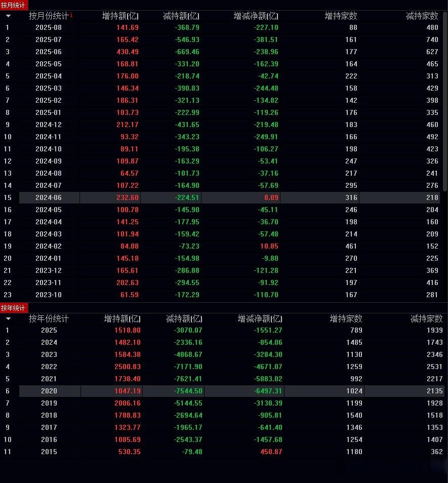Open the triangle dropdown in monthly table header
The image size is (448, 483).
click(x=8, y=16)
